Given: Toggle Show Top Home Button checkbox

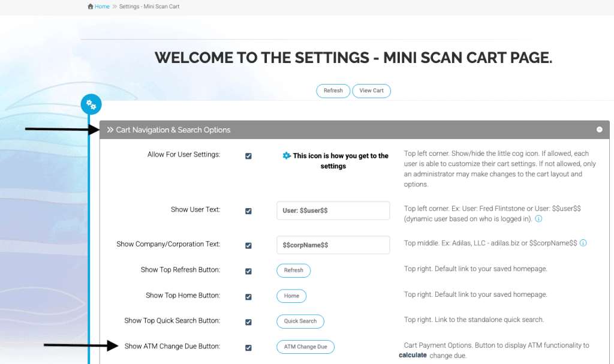Looking at the screenshot, I should [x=248, y=296].
